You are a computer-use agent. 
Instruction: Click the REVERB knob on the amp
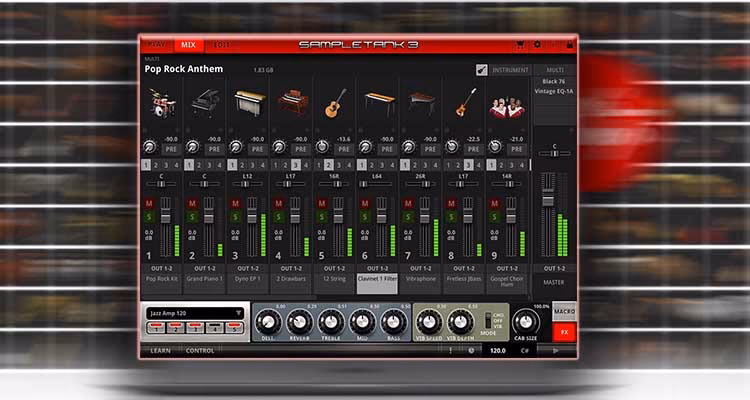299,322
